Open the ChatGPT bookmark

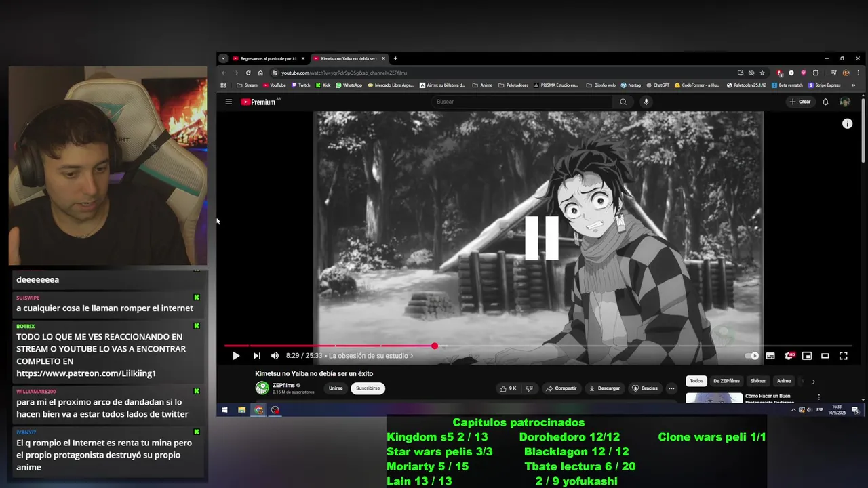pos(657,85)
